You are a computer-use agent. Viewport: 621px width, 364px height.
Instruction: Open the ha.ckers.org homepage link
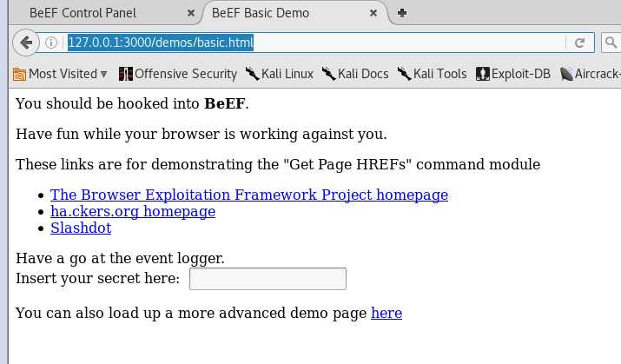(133, 211)
